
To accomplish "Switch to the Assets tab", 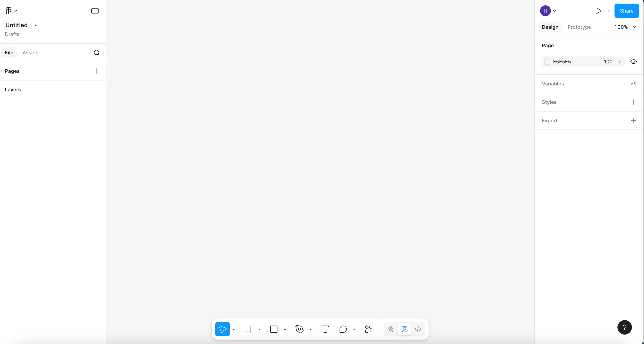I will [31, 53].
